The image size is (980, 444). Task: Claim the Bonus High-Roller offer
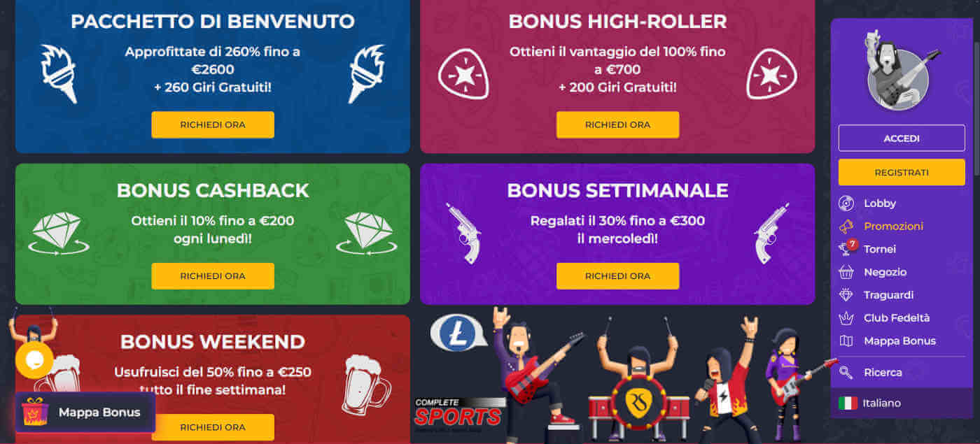pyautogui.click(x=617, y=125)
